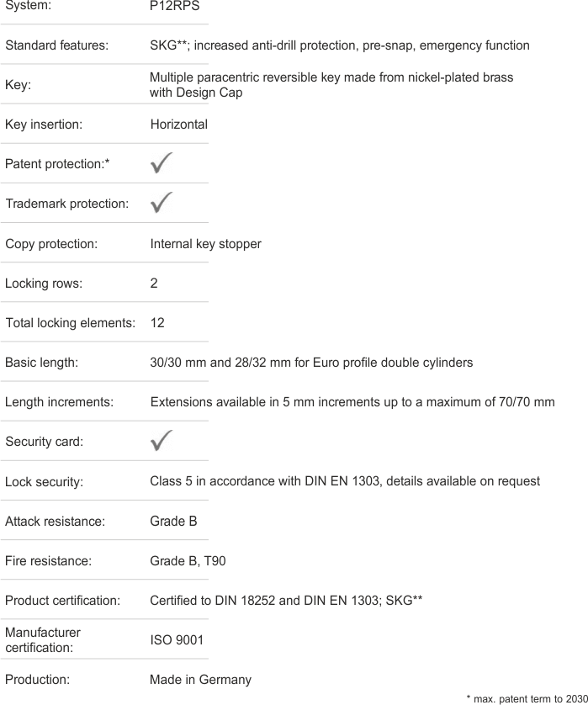
Task: Click the 'Basic length:' label
Action: pos(41,363)
